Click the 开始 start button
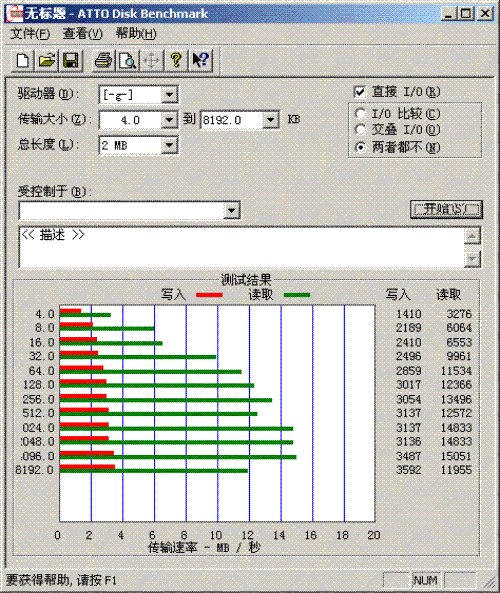This screenshot has width=500, height=593. coord(446,209)
